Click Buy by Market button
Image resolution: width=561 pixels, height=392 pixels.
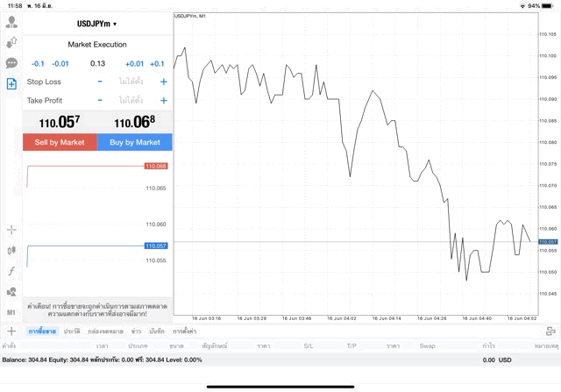135,142
